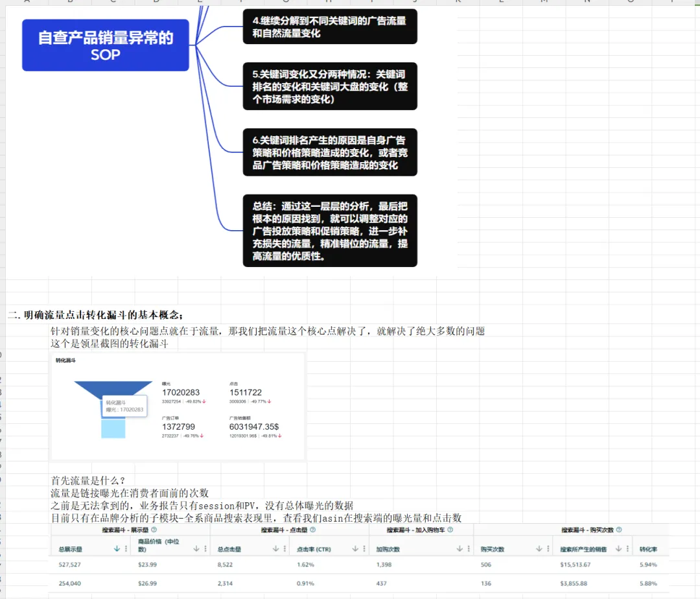Click the text 流量是链接曝光在消费者面前的次数
The width and height of the screenshot is (700, 599).
click(130, 493)
